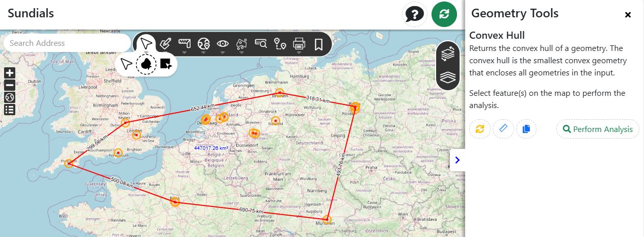The width and height of the screenshot is (644, 237).
Task: Click the Perform Analysis button
Action: pos(598,129)
